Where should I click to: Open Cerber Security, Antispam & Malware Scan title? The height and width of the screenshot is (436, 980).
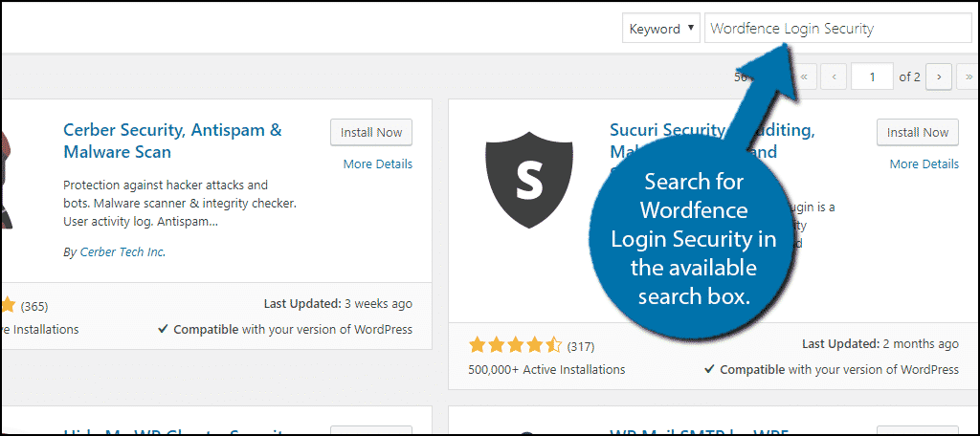coord(172,141)
